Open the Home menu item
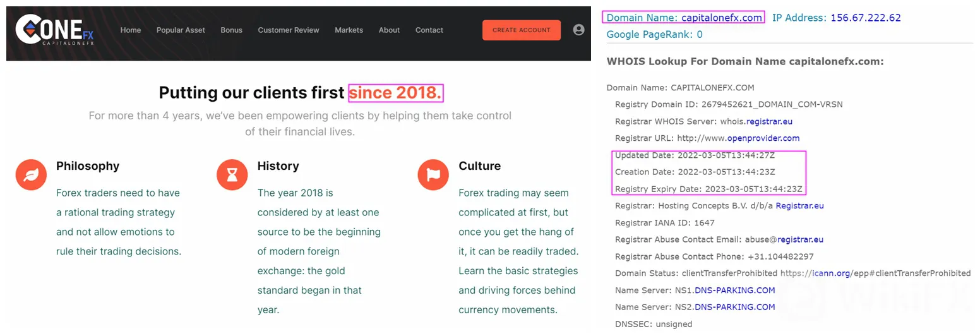The image size is (980, 336). point(131,30)
